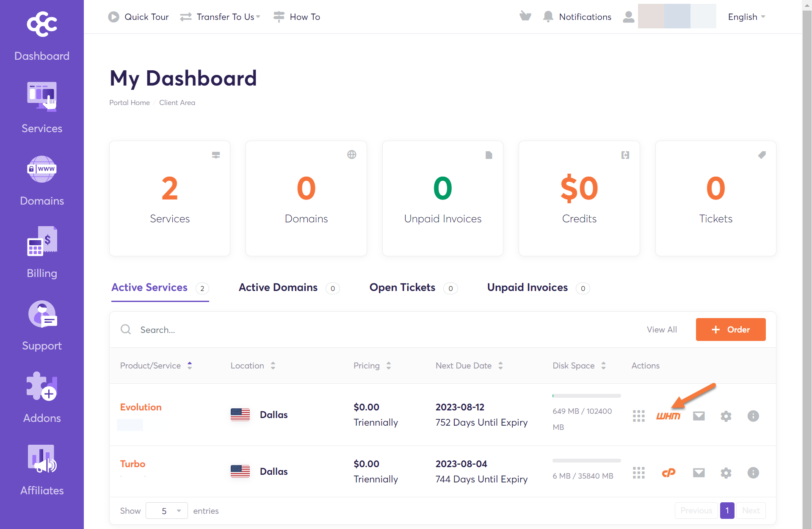Open the show entries count dropdown
This screenshot has height=529, width=812.
tap(167, 511)
